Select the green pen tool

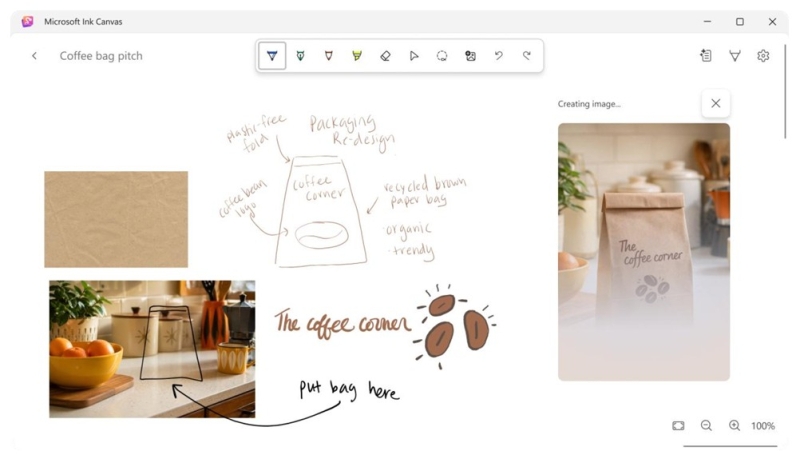301,56
